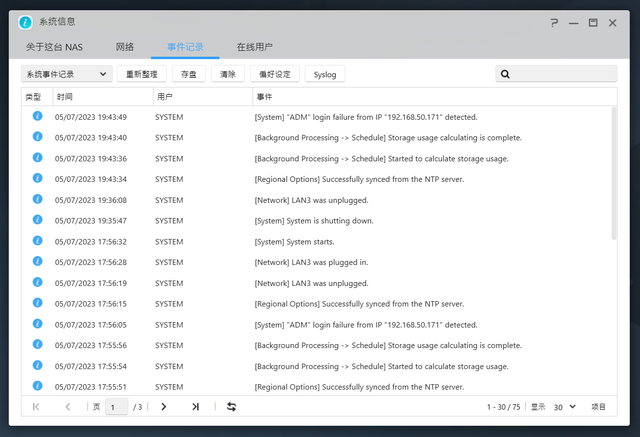This screenshot has height=437, width=640.
Task: Open the items-per-page 30 dropdown
Action: [x=565, y=407]
